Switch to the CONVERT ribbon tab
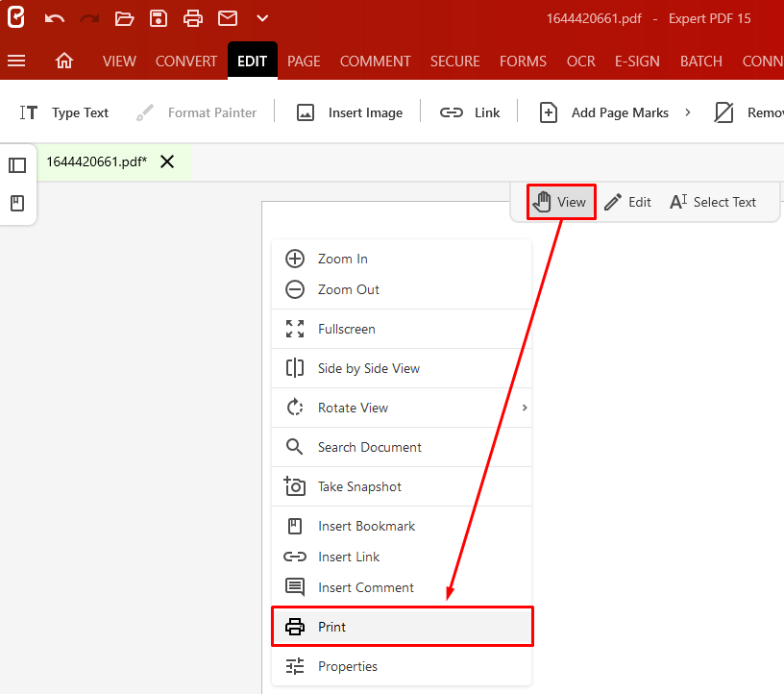The height and width of the screenshot is (694, 784). point(186,61)
